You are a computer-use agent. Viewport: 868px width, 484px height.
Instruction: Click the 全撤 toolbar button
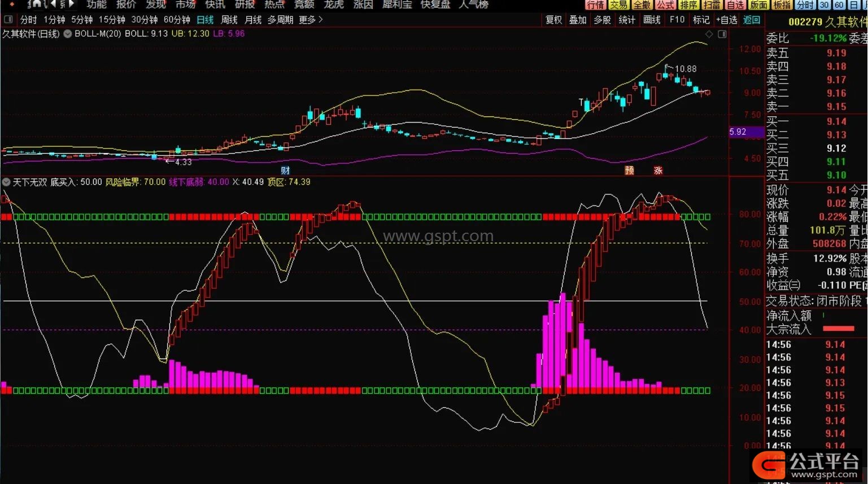642,5
